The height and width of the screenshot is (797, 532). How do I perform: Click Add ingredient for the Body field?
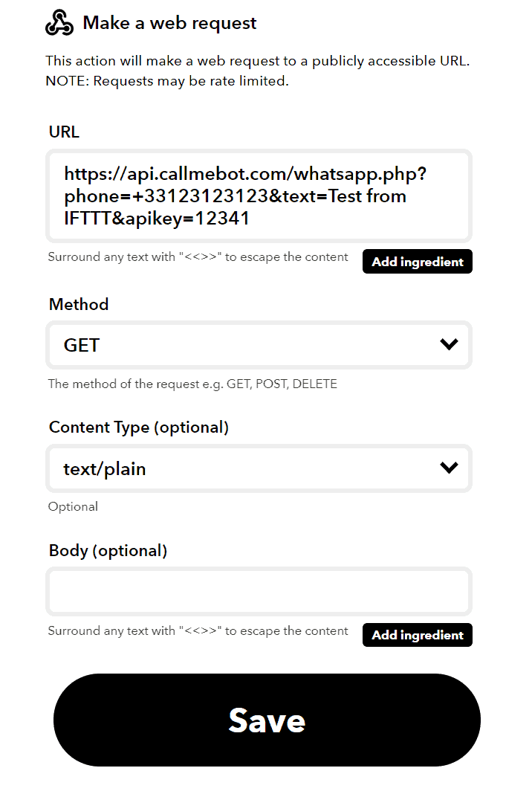(x=417, y=635)
